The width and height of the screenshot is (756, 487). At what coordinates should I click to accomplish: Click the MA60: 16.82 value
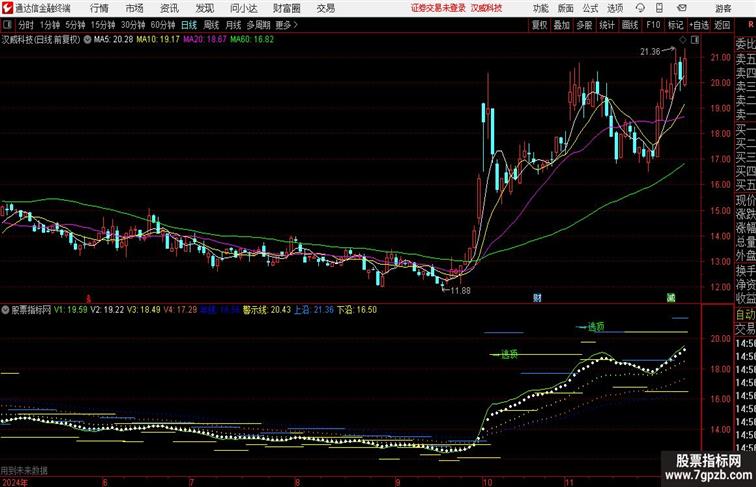252,40
